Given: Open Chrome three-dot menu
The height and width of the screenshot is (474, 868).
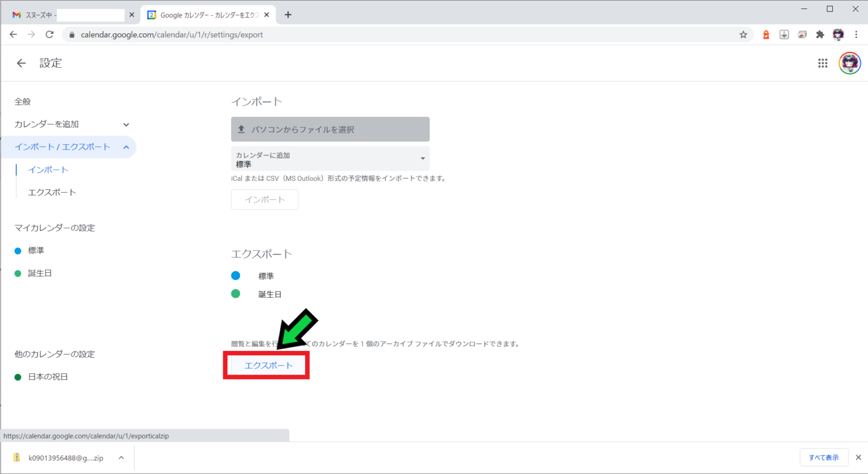Looking at the screenshot, I should click(856, 34).
